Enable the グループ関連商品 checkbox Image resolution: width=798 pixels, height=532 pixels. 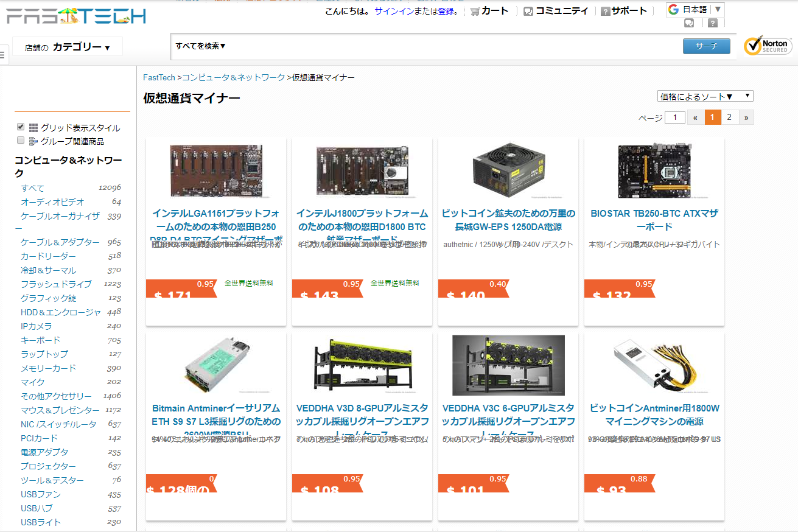21,141
